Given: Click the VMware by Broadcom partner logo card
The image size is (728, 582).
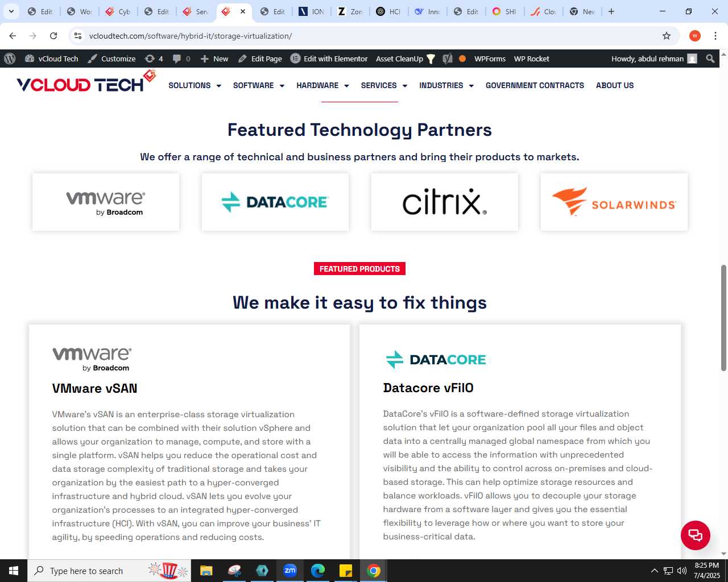Looking at the screenshot, I should (106, 202).
